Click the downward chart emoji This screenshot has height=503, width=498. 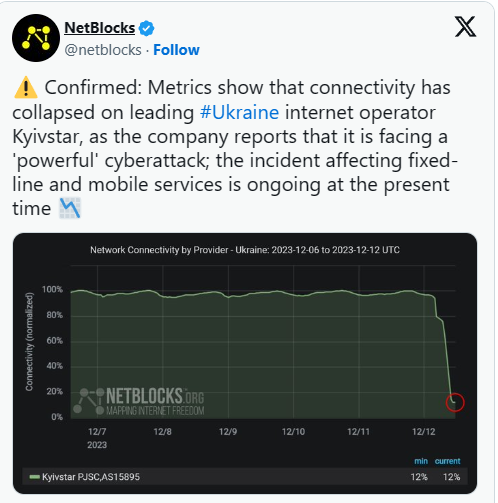click(70, 208)
